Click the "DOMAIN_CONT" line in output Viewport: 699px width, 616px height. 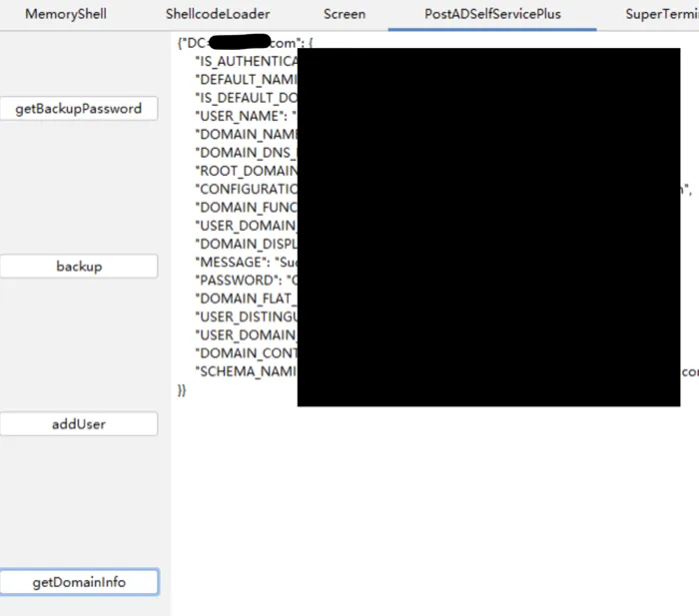[x=247, y=353]
